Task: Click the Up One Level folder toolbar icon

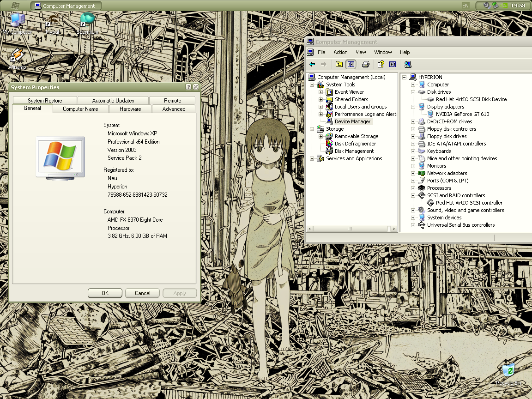Action: click(339, 64)
